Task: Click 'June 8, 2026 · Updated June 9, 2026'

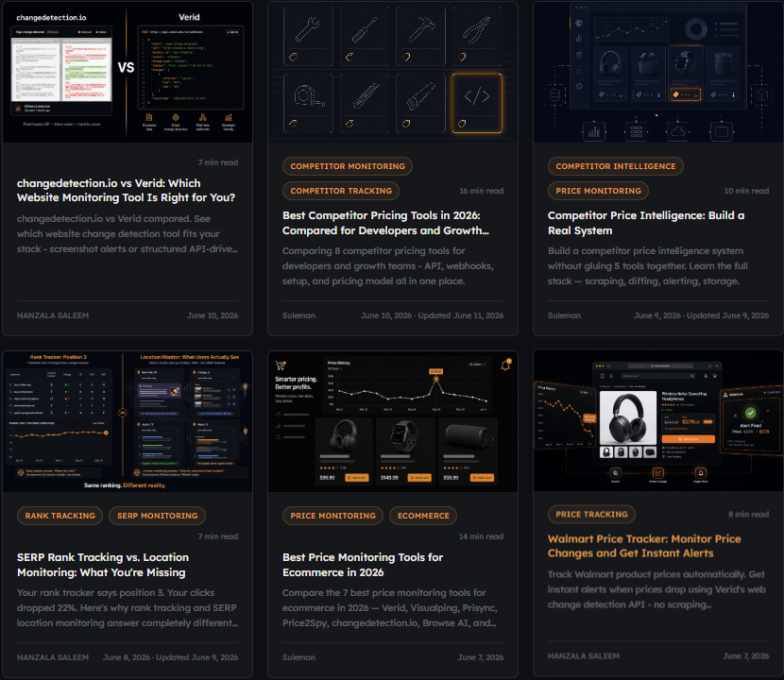Action: (171, 657)
